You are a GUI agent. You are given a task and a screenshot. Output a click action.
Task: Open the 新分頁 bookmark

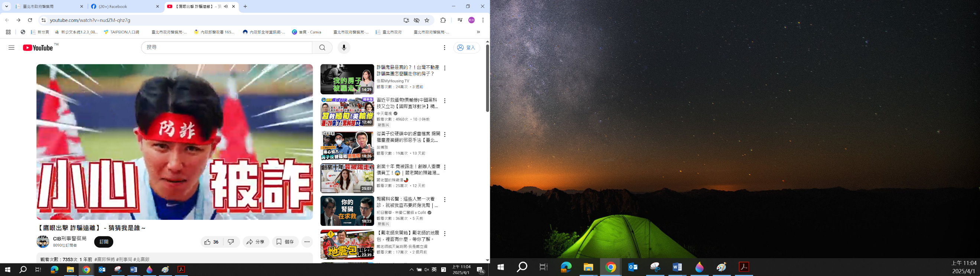coord(40,32)
